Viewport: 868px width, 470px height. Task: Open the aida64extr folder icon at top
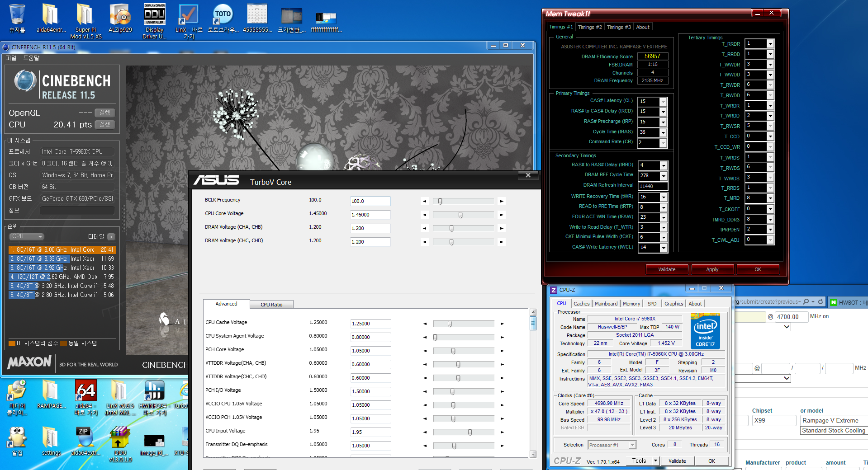(51, 18)
